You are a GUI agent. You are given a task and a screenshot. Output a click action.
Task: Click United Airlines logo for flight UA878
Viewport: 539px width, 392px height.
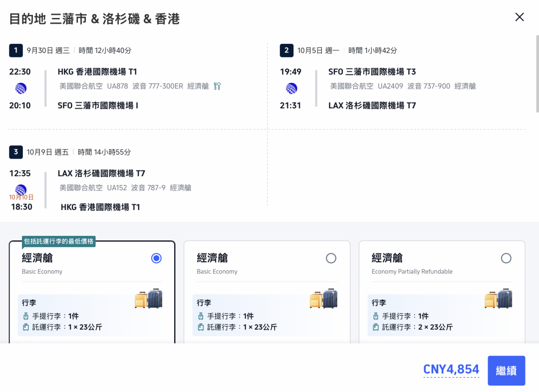coord(20,88)
